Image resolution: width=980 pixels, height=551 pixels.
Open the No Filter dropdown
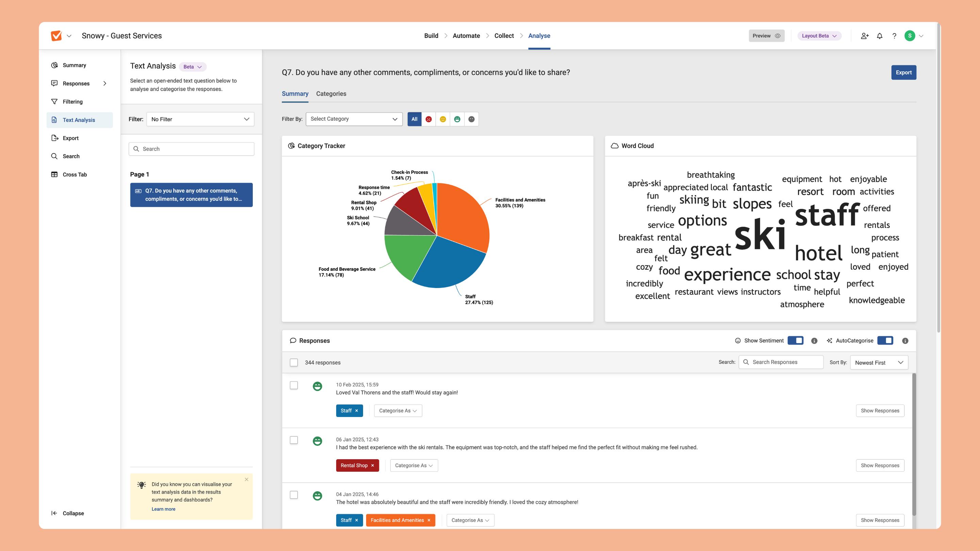pos(200,119)
